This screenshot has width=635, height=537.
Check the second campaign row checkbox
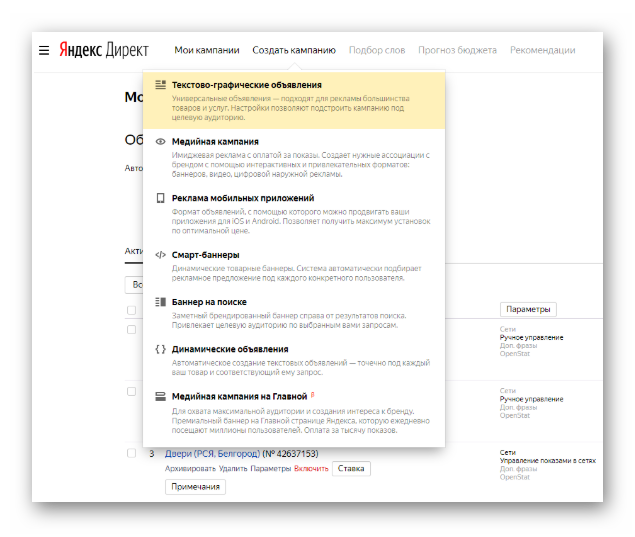coord(131,392)
